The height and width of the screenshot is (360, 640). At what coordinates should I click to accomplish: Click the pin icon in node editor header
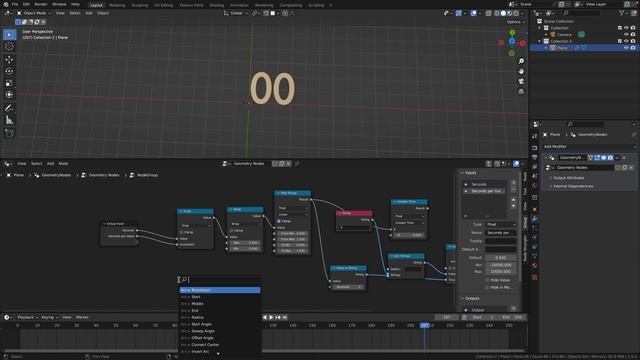point(297,164)
